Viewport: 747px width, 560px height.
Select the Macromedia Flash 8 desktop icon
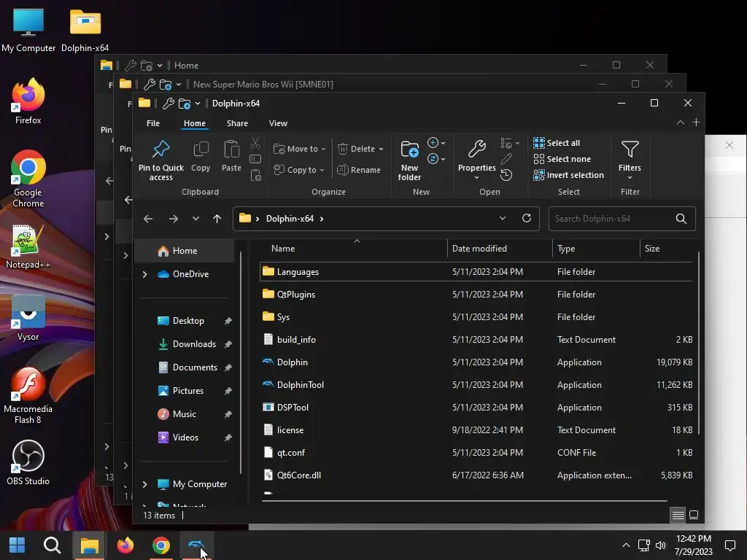click(28, 395)
